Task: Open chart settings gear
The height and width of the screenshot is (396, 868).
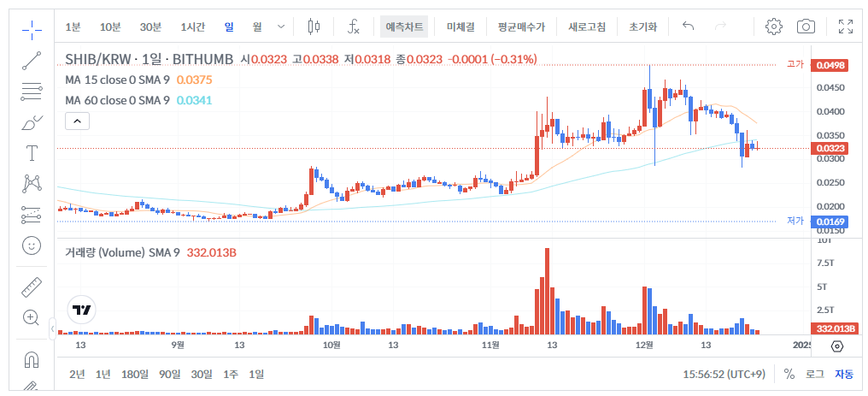Action: tap(773, 27)
